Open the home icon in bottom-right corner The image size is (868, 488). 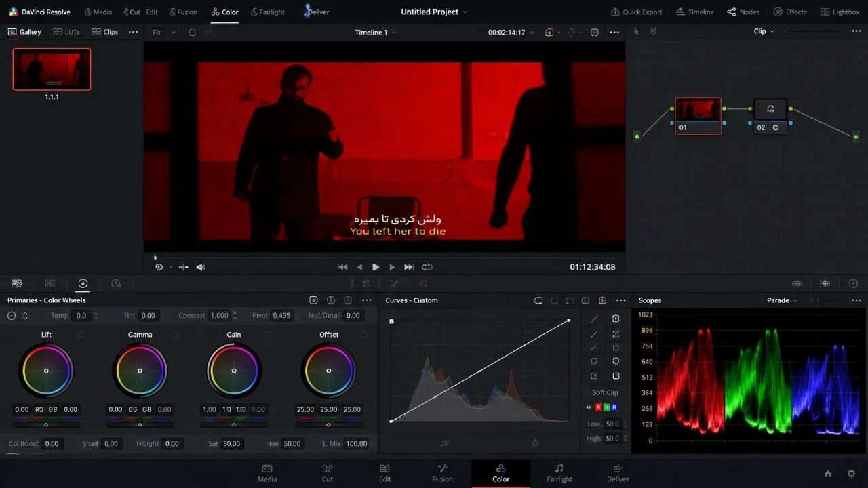828,474
